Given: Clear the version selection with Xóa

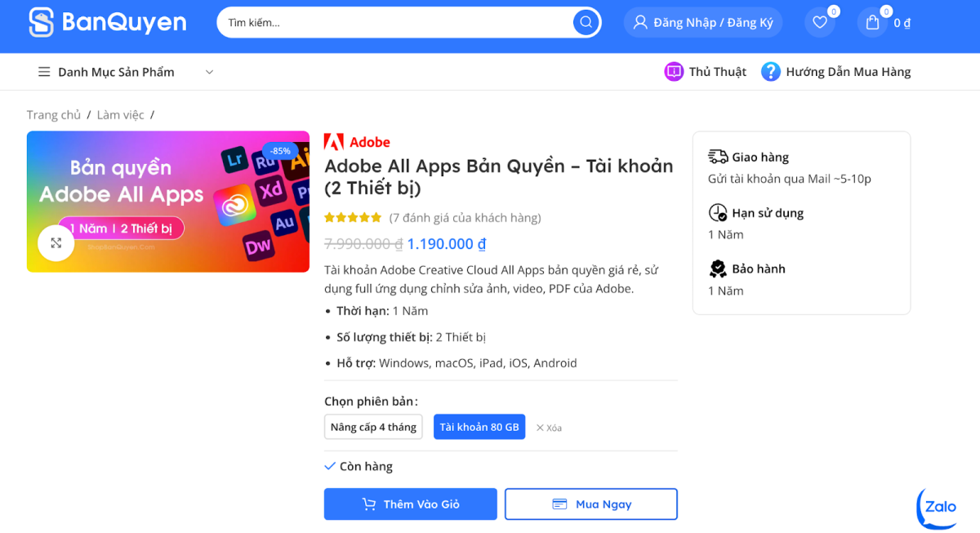Looking at the screenshot, I should [549, 428].
